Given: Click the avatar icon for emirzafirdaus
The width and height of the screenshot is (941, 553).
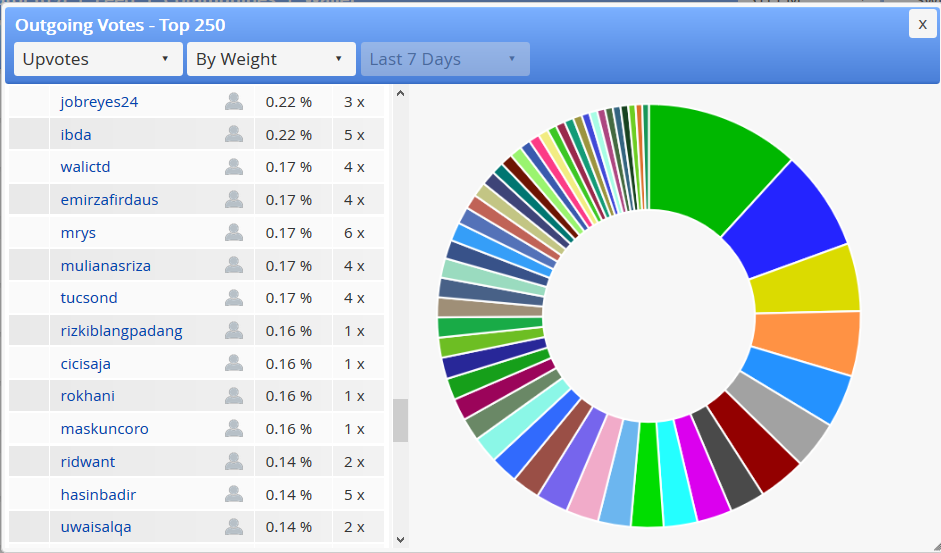Looking at the screenshot, I should pos(234,199).
